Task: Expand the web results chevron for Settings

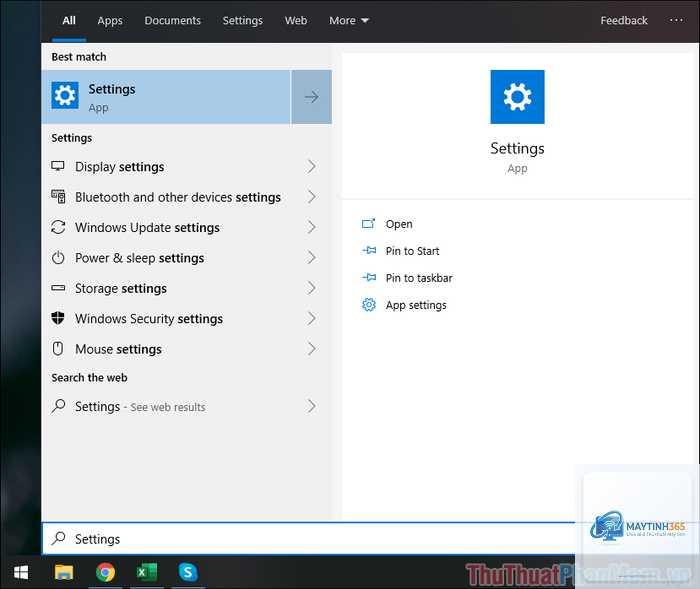Action: click(x=312, y=406)
